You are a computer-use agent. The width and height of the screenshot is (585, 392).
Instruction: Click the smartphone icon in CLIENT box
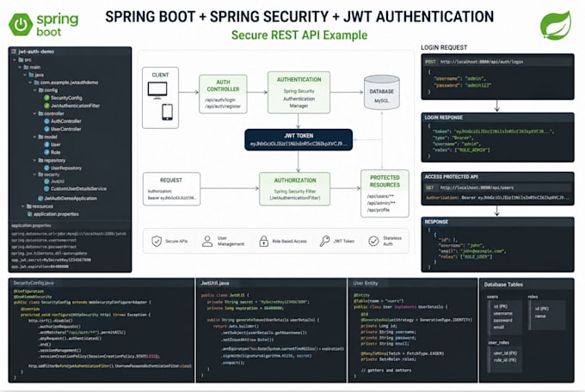pyautogui.click(x=167, y=112)
